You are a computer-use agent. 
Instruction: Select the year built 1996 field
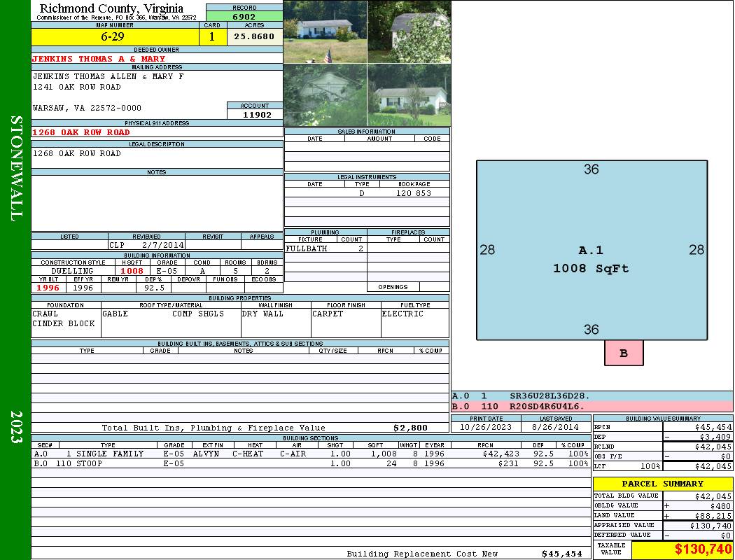point(48,288)
